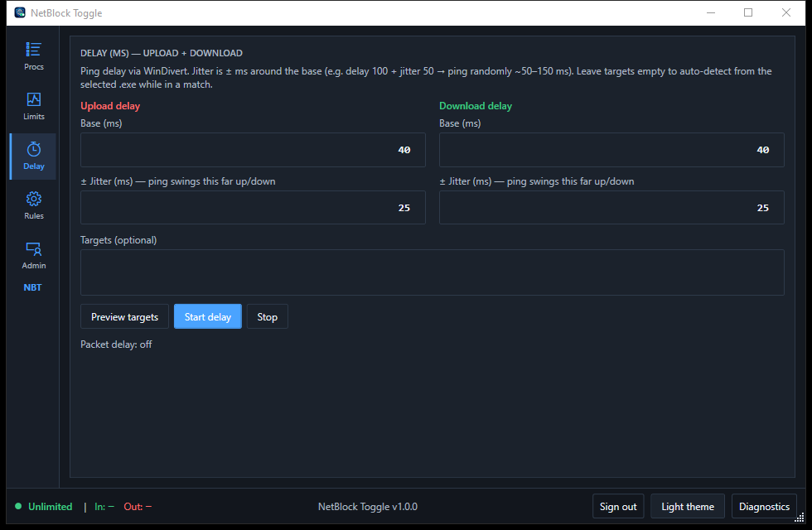Image resolution: width=812 pixels, height=530 pixels.
Task: Click the green status dot beside Unlimited
Action: [18, 506]
